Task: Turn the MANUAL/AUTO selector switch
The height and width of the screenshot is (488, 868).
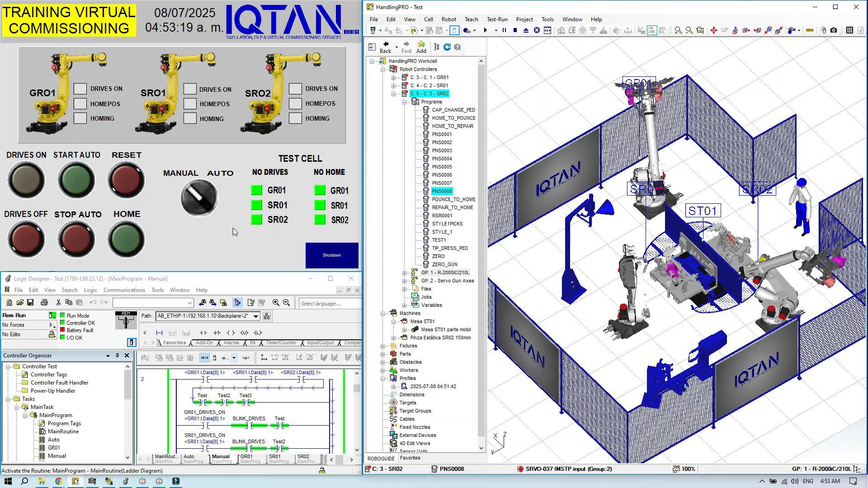Action: tap(199, 198)
